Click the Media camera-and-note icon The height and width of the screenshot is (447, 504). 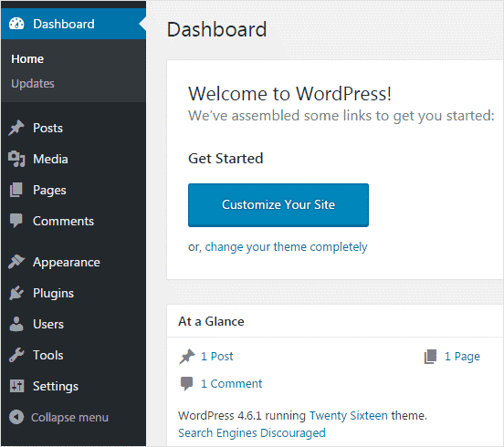pos(16,159)
